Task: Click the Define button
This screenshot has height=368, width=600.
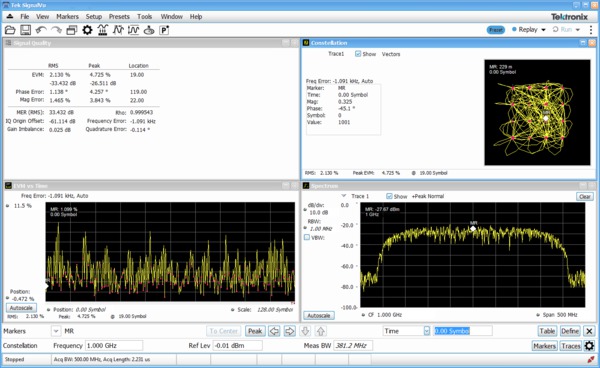Action: click(x=570, y=331)
